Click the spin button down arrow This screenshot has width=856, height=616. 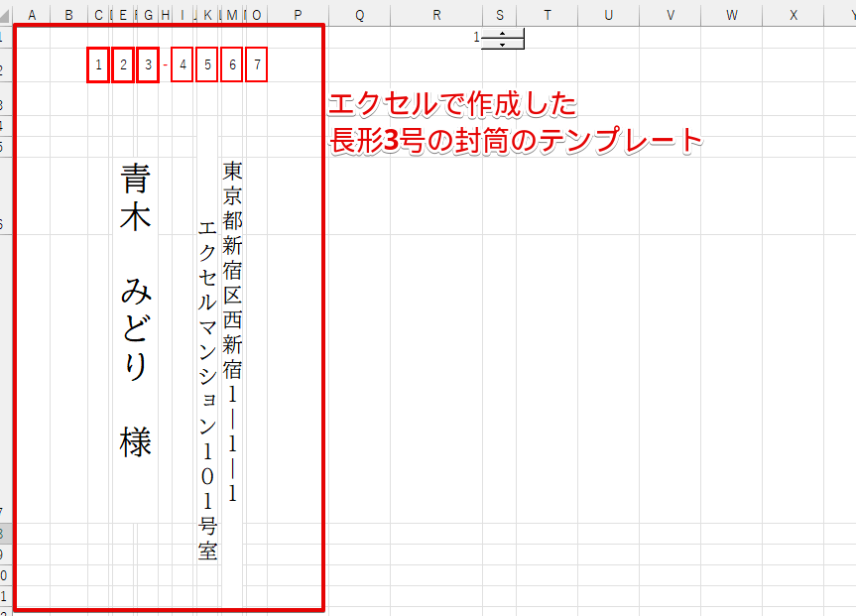503,44
